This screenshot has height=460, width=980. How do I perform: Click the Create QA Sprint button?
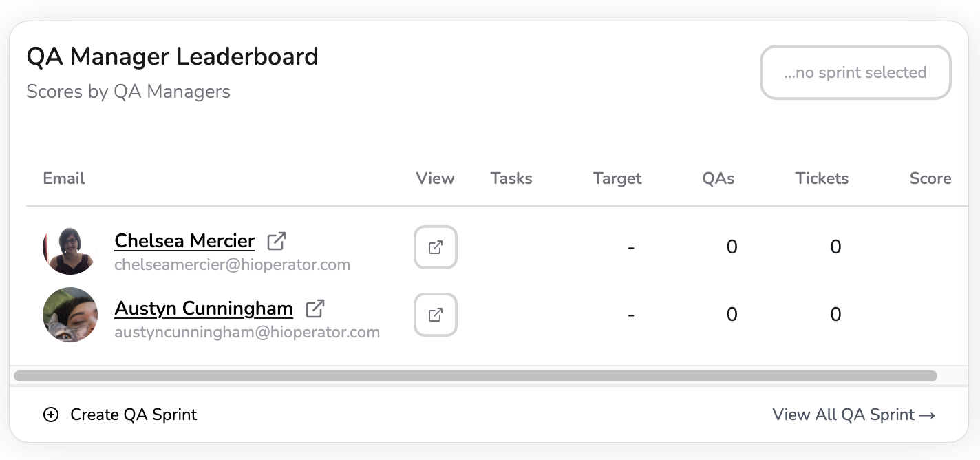(x=134, y=415)
